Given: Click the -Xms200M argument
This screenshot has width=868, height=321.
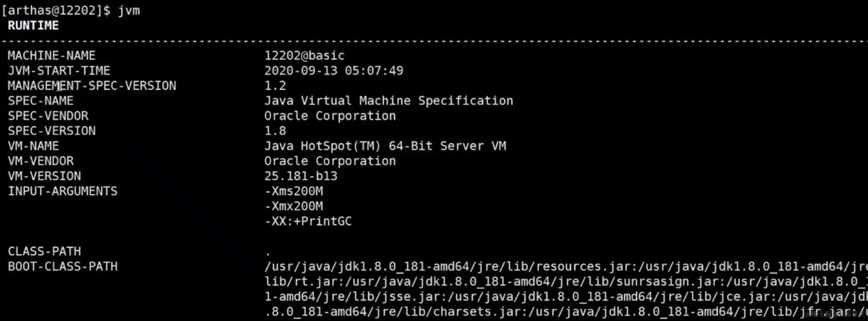Looking at the screenshot, I should click(294, 191).
